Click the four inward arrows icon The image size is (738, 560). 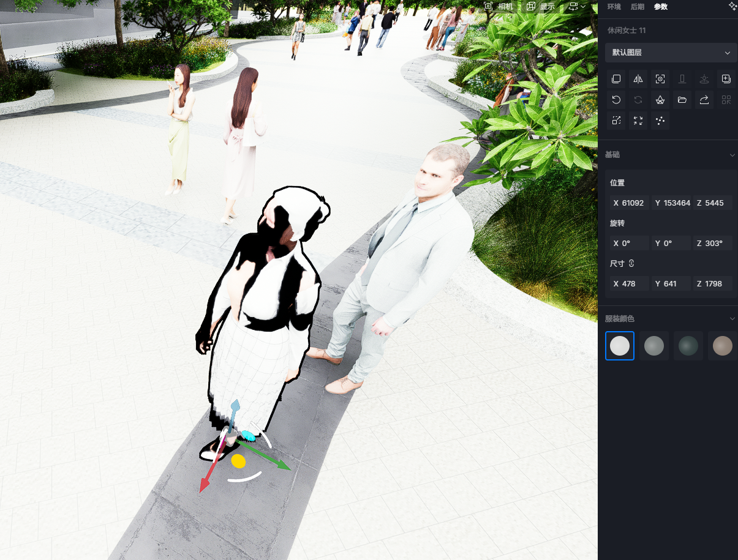[638, 121]
